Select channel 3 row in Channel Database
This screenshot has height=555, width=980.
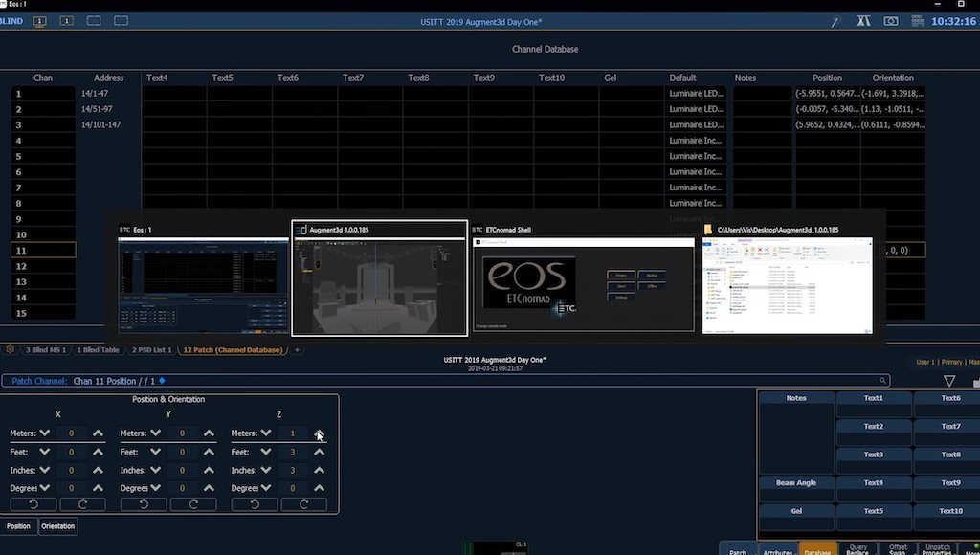(x=43, y=124)
